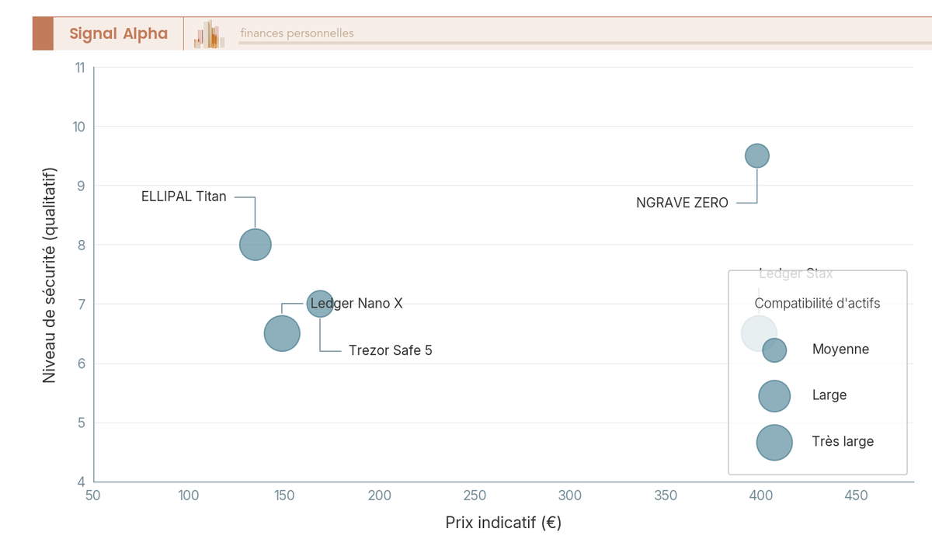This screenshot has width=932, height=560.
Task: Open the finances personnelles section label
Action: click(x=297, y=33)
